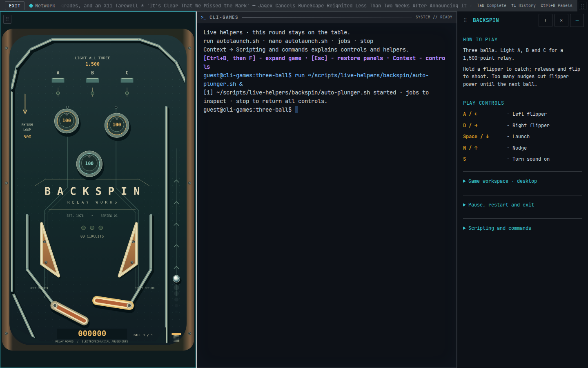Click the '00 CIRCUITS' indicator text
This screenshot has height=368, width=588.
(x=92, y=236)
